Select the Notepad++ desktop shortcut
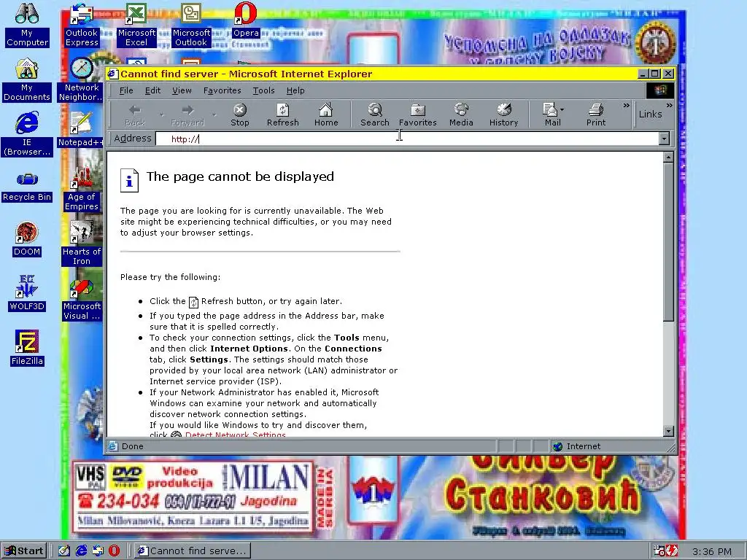 82,130
